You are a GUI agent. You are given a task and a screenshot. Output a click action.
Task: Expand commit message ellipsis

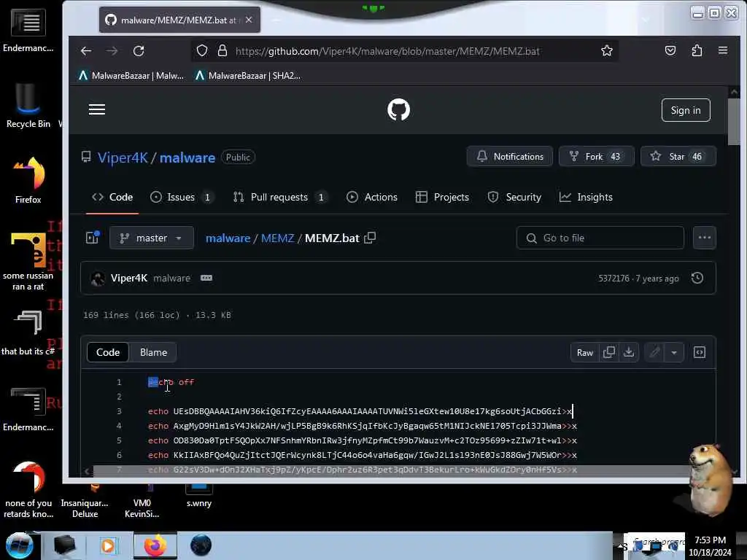click(206, 278)
